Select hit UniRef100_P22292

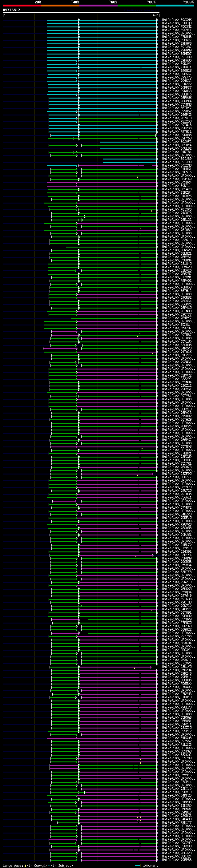177,379
